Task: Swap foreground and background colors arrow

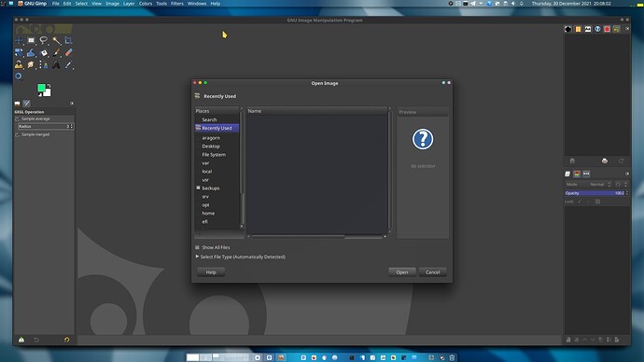Action: point(49,85)
